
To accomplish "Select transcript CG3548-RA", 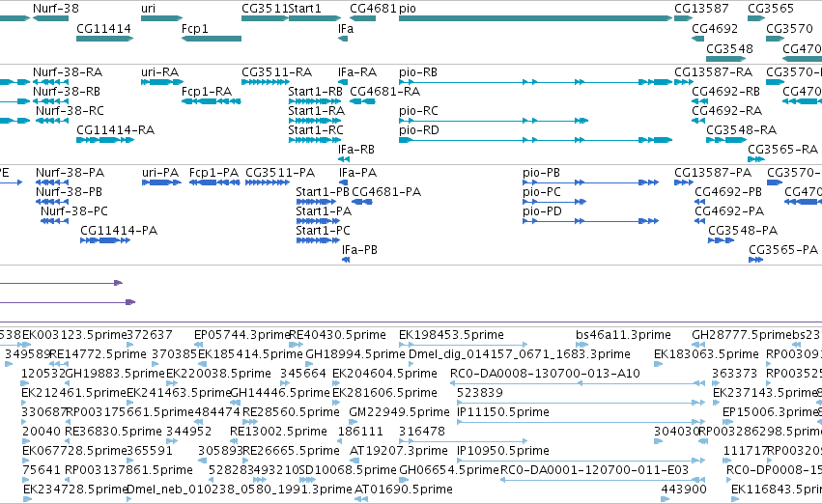I will pyautogui.click(x=741, y=130).
